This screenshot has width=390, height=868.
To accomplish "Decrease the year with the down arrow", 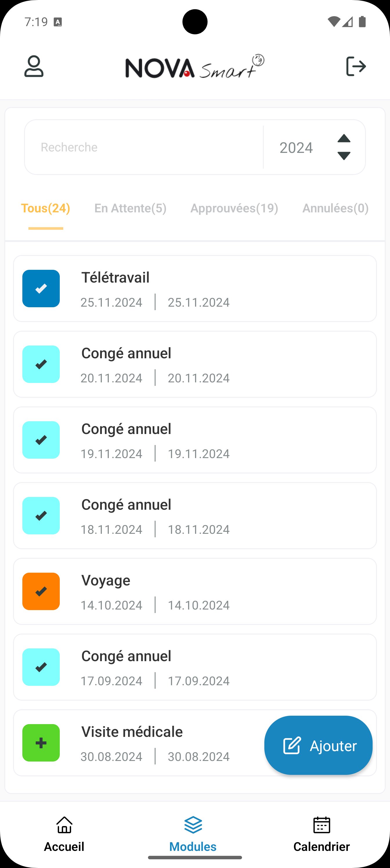I will pyautogui.click(x=344, y=156).
